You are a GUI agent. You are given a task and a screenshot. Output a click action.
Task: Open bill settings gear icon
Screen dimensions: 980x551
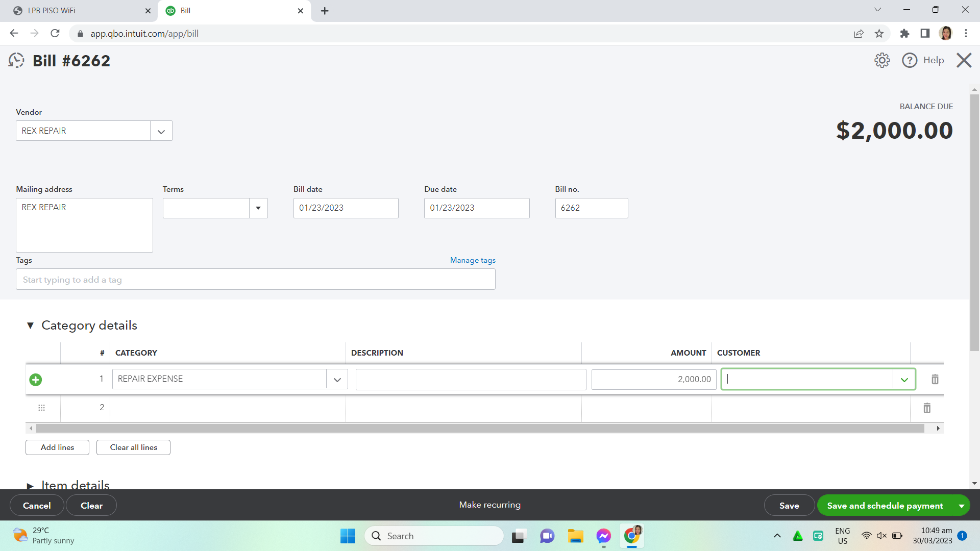pos(881,60)
